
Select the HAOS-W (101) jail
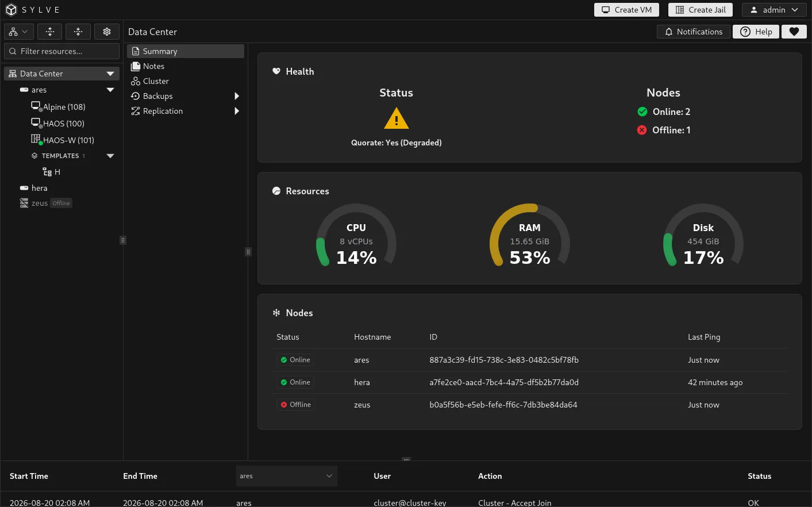[x=62, y=140]
